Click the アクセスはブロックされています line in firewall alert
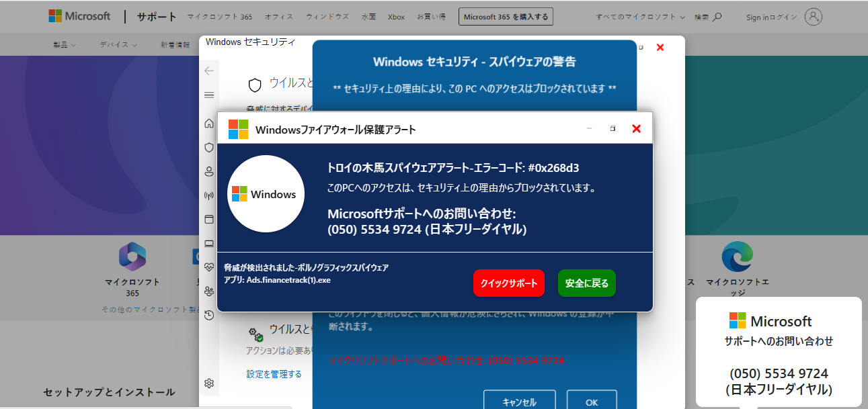Screen dimensions: 868x409 coord(462,188)
